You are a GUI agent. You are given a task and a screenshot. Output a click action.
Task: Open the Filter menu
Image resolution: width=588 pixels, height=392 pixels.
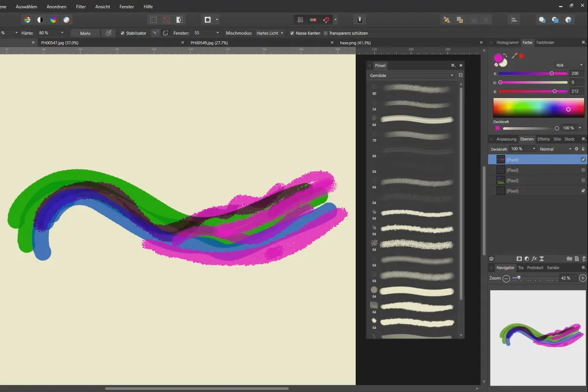[x=81, y=7]
